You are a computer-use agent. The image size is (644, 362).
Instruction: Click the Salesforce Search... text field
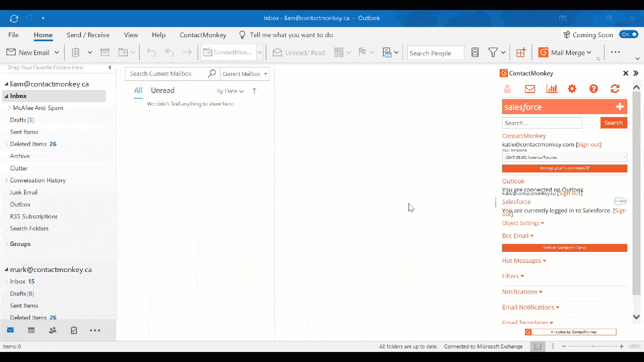click(542, 123)
